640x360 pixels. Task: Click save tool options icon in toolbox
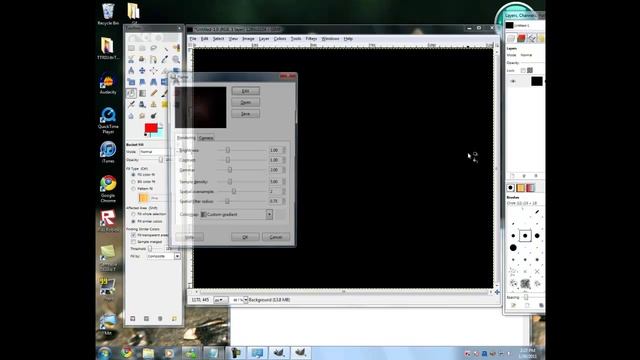pyautogui.click(x=133, y=318)
